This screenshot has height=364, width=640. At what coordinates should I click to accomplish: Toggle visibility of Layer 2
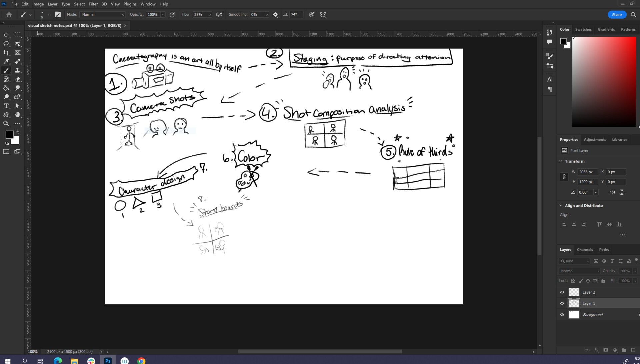[562, 292]
